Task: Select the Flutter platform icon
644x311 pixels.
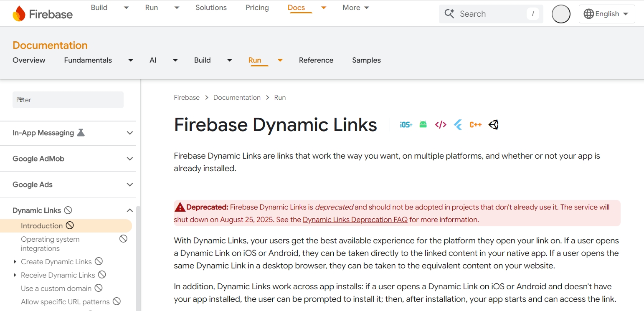Action: pos(458,124)
